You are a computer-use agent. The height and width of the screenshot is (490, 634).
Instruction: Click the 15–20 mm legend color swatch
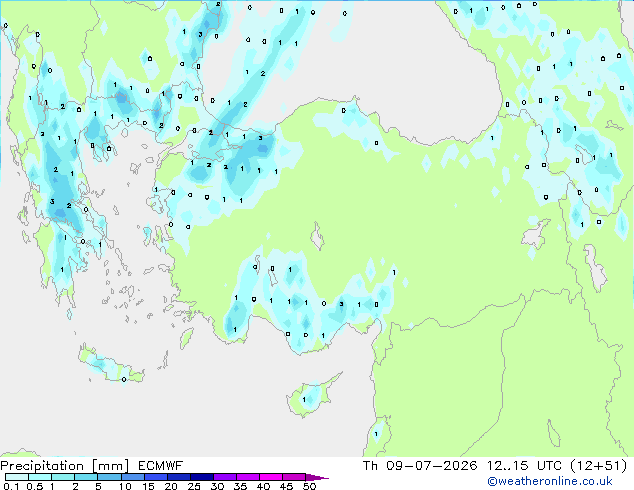[155, 477]
